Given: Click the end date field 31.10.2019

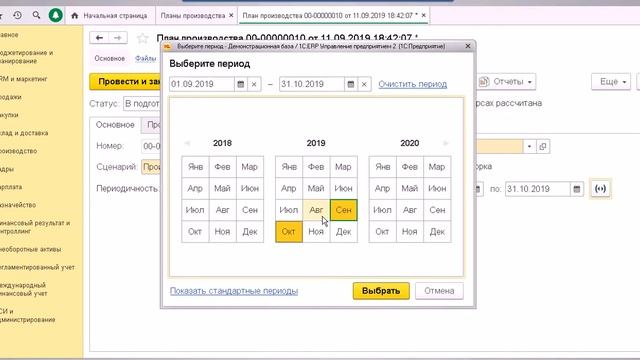Looking at the screenshot, I should [312, 84].
